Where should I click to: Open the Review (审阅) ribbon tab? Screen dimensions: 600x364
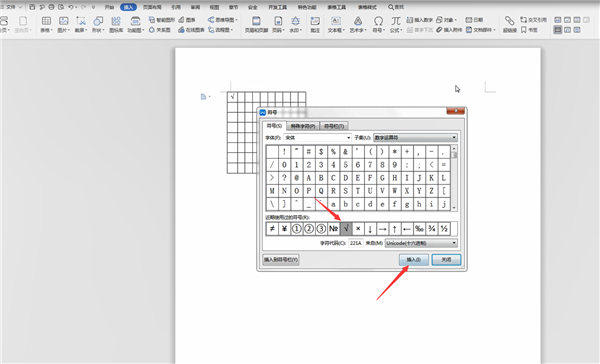[x=195, y=7]
